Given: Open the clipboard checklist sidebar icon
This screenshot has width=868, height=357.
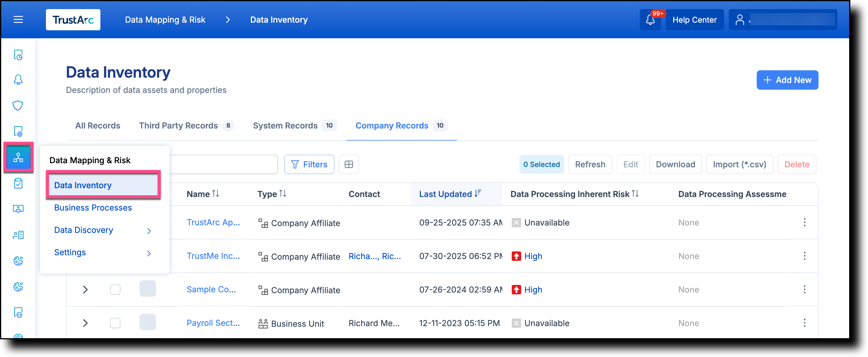Looking at the screenshot, I should pyautogui.click(x=18, y=183).
